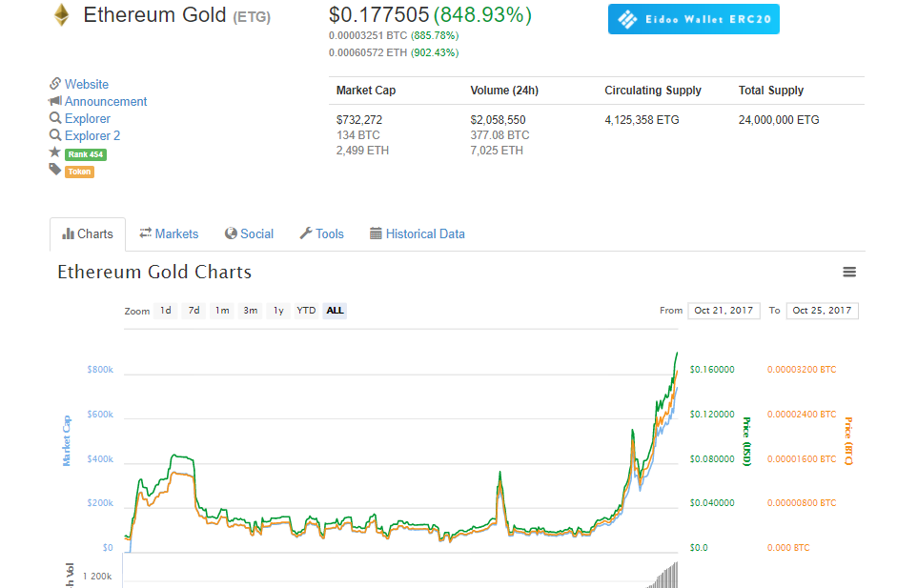
Task: Set chart zoom to YTD
Action: coord(306,311)
